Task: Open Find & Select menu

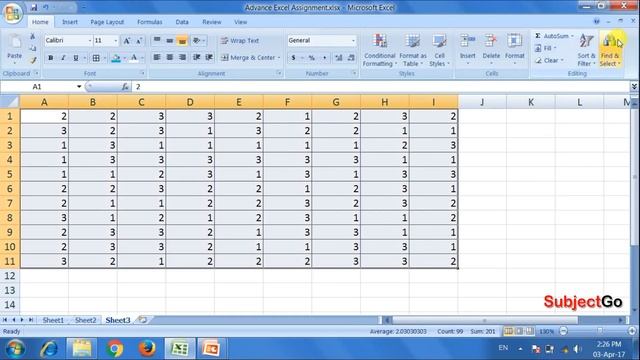Action: click(610, 50)
